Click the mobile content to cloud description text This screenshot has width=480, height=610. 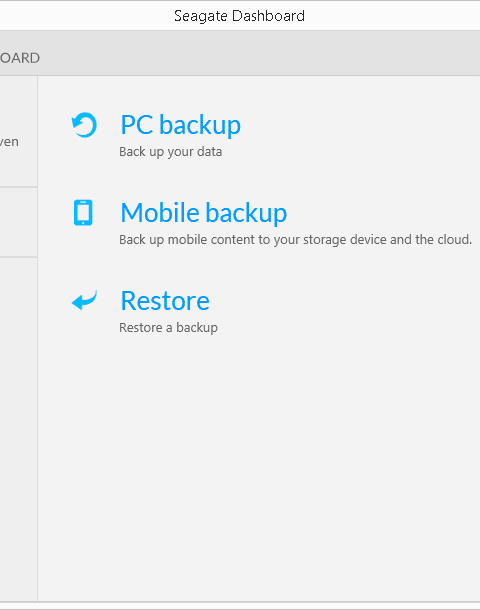pos(295,240)
